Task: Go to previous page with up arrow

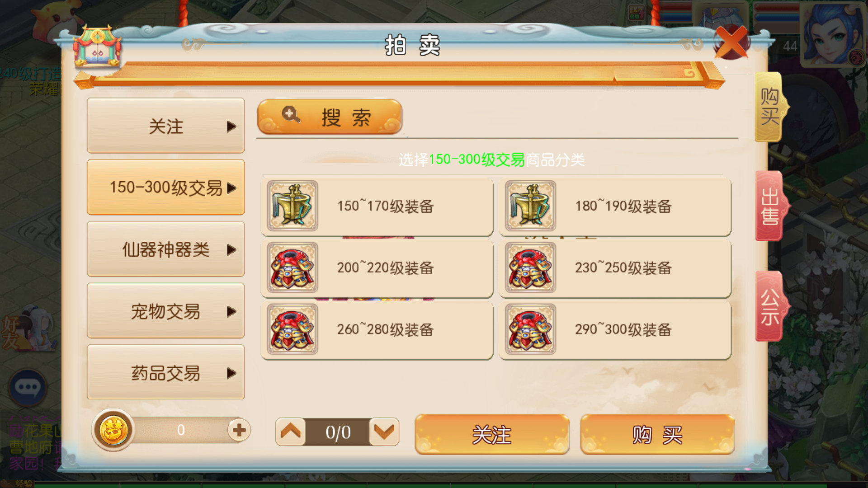Action: [291, 432]
